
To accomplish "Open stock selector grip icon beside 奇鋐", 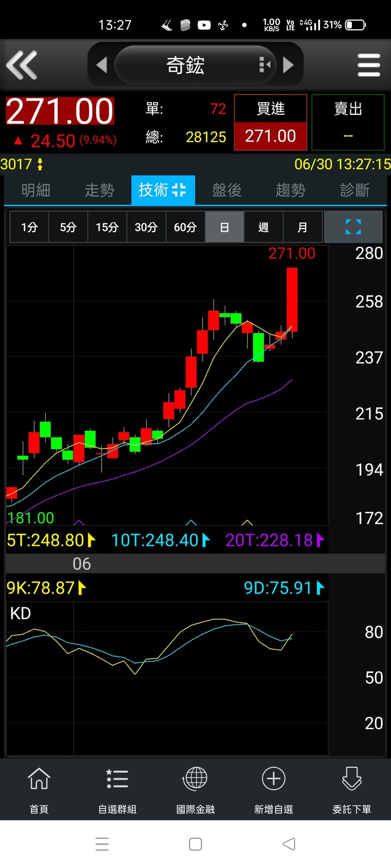I will 264,65.
